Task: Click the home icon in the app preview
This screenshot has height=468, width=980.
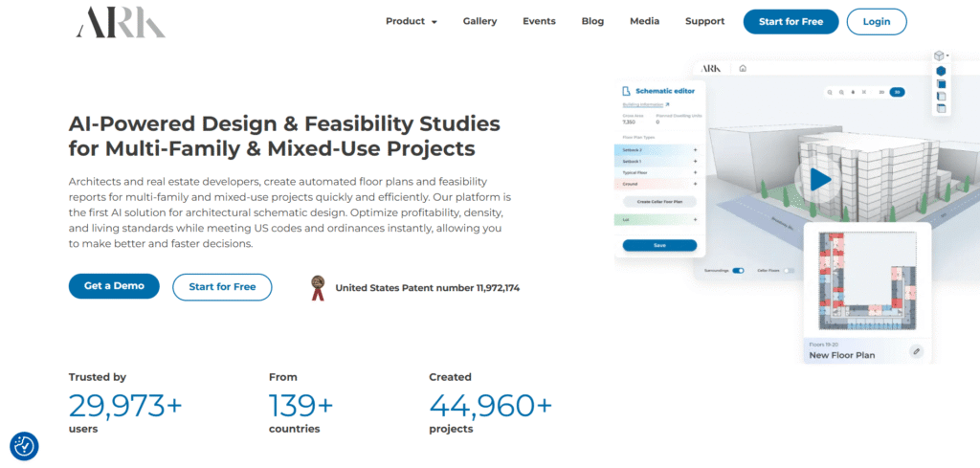Action: coord(743,68)
